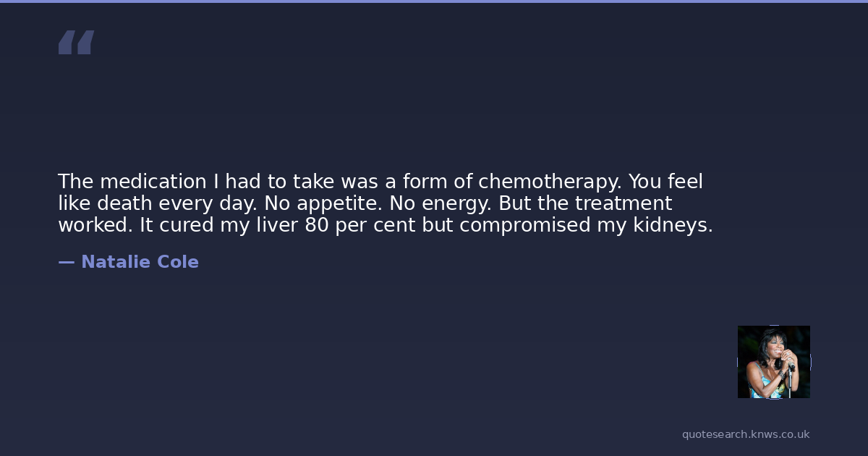Click the word "chemotherapy" in the quote
Viewport: 868px width, 456px height.
549,181
